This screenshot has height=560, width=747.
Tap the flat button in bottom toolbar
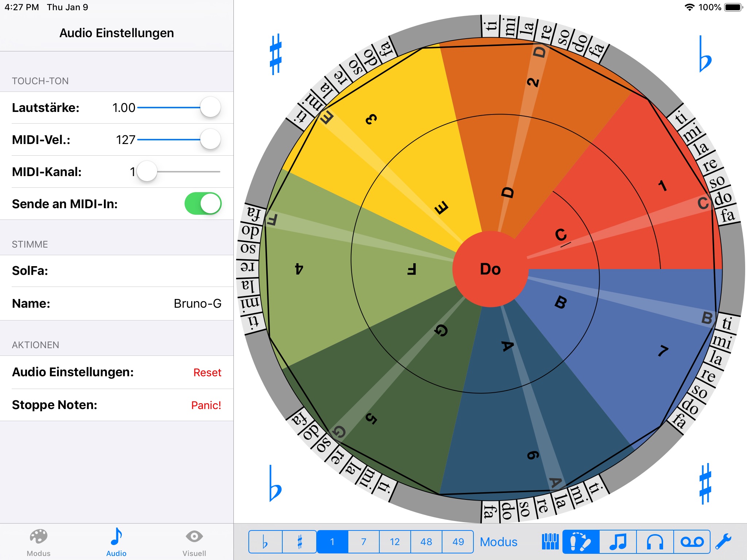coord(265,542)
